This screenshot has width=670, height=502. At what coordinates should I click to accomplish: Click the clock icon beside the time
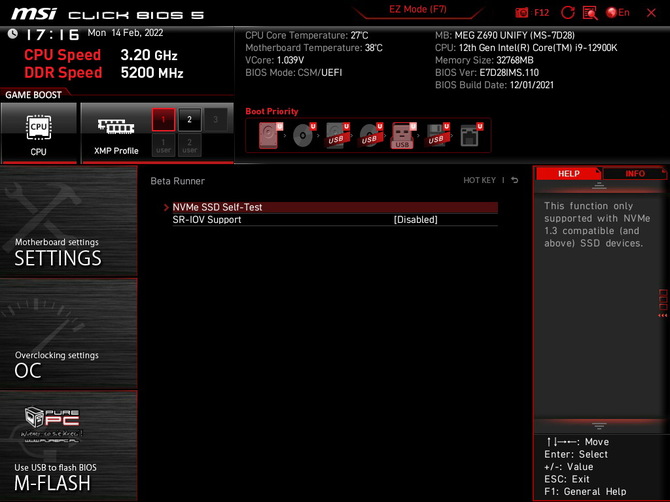(12, 33)
